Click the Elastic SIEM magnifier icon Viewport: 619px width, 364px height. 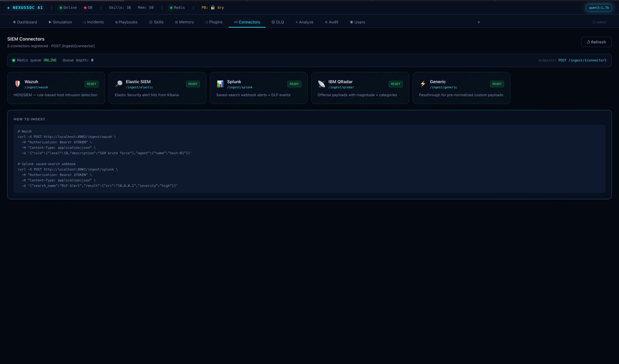tap(119, 84)
